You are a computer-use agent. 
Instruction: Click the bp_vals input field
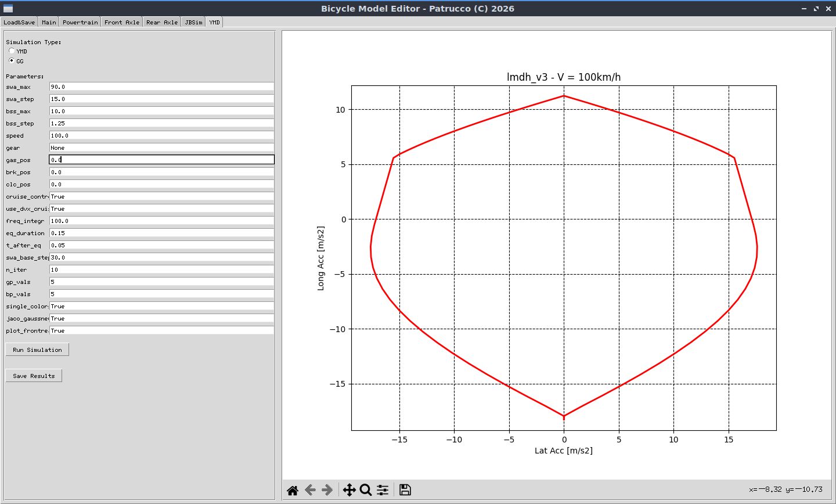pos(161,294)
